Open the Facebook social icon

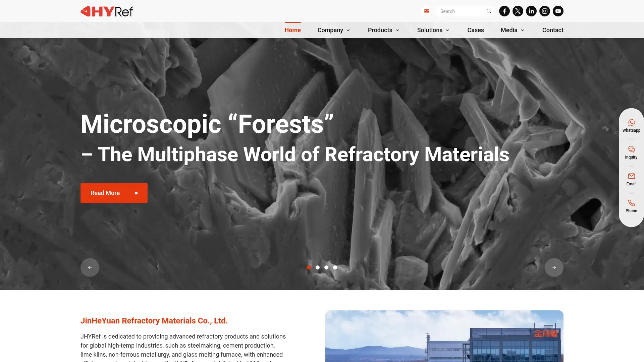[504, 11]
